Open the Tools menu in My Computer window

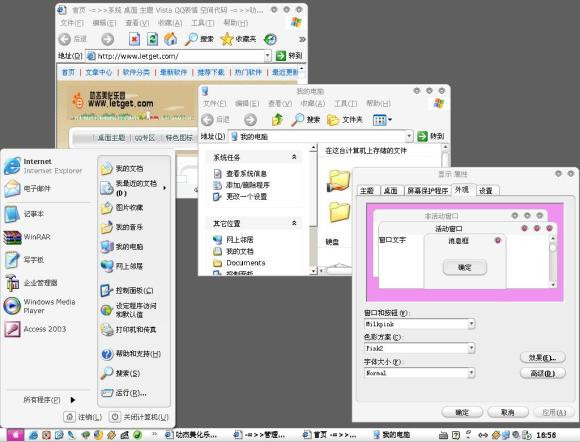(x=345, y=103)
